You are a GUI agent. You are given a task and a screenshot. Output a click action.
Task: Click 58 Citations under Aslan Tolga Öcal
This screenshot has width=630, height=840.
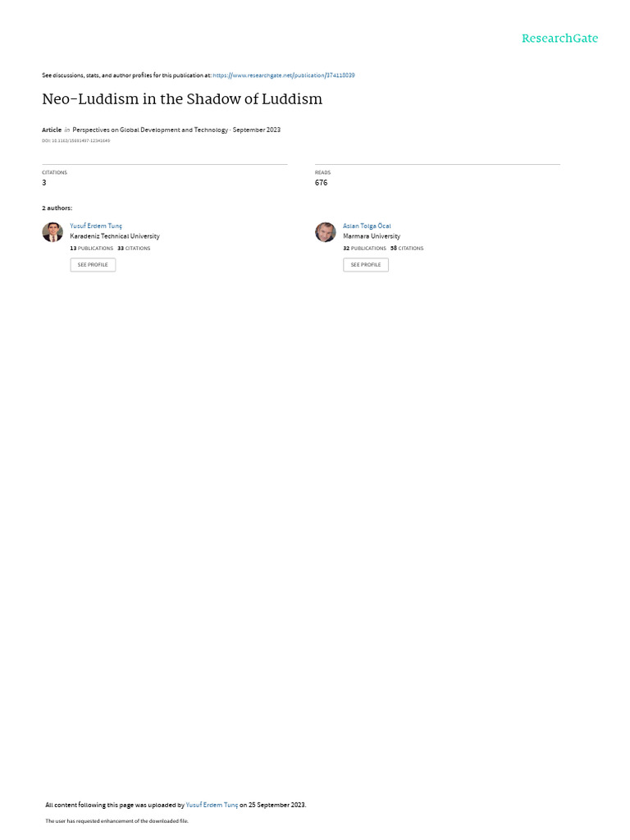407,249
